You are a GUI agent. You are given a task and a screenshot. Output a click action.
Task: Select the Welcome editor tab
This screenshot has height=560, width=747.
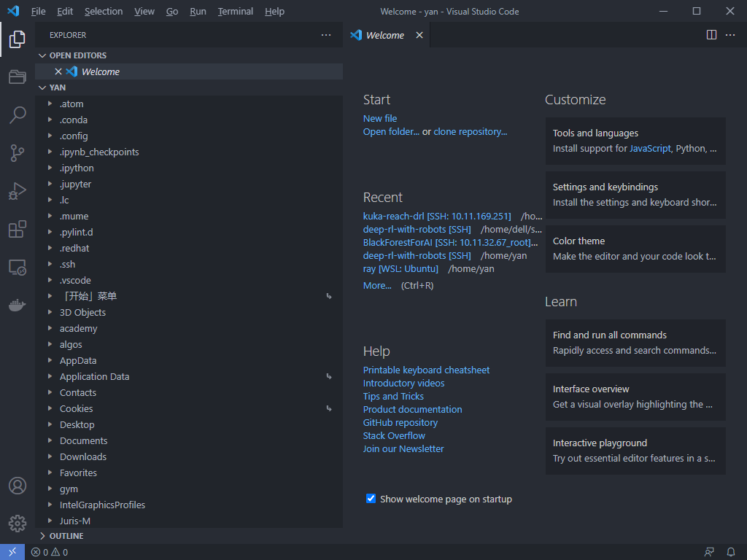(x=385, y=35)
